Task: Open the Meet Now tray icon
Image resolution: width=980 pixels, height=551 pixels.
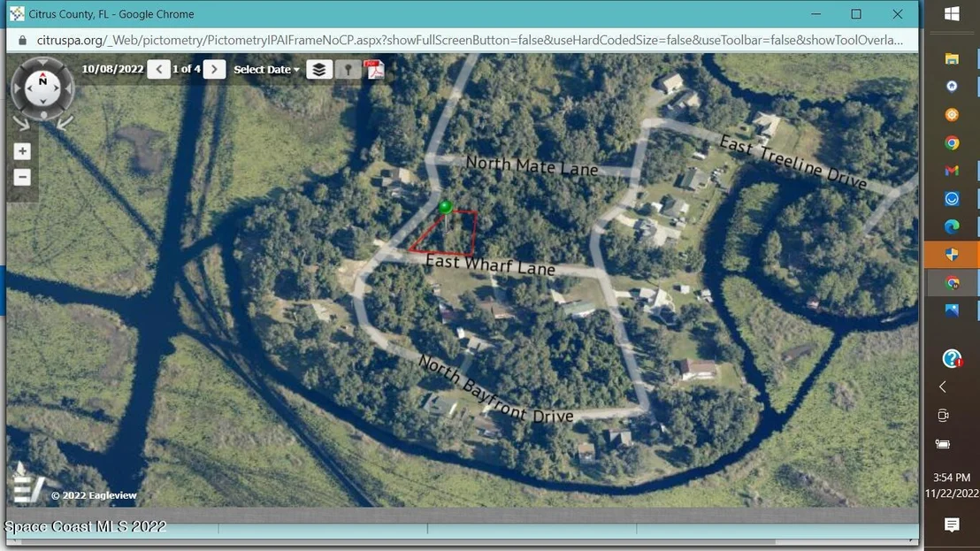Action: [943, 416]
